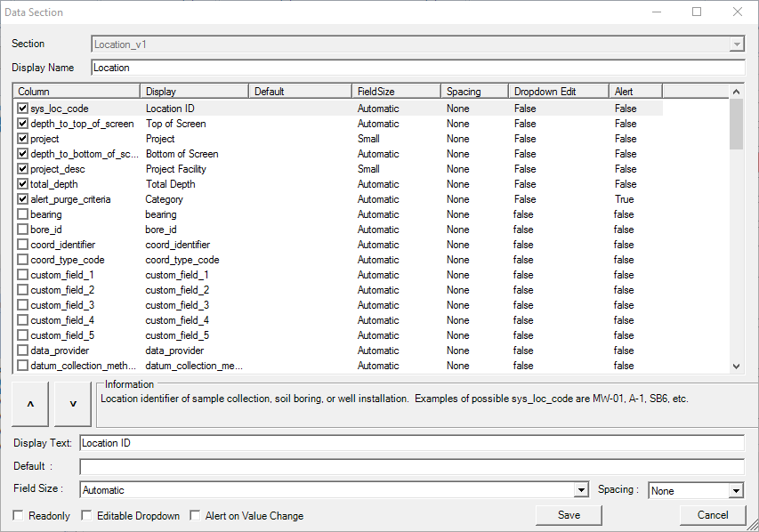Image resolution: width=759 pixels, height=532 pixels.
Task: Expand the Spacing dropdown
Action: [x=736, y=491]
